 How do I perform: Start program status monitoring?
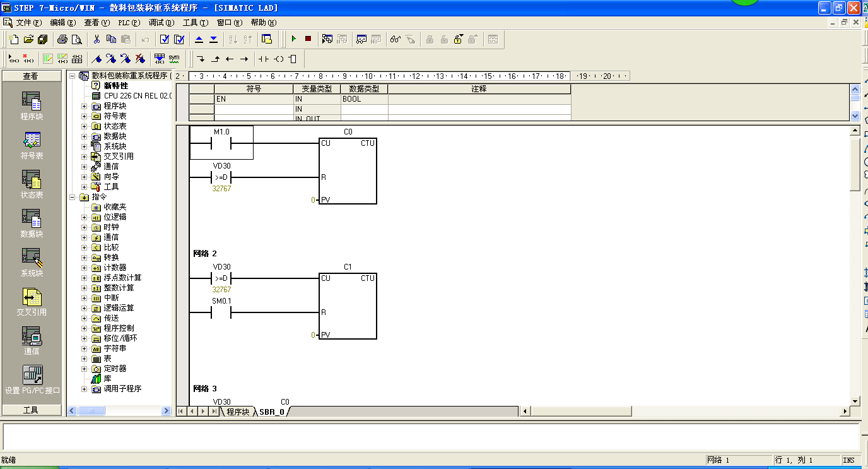[327, 39]
